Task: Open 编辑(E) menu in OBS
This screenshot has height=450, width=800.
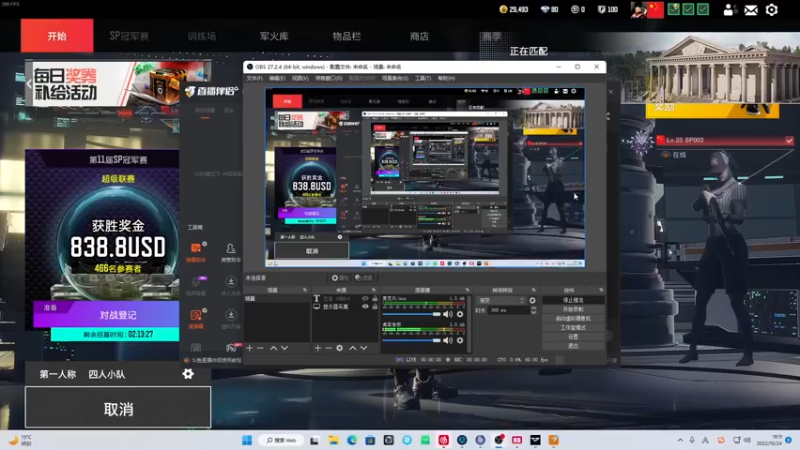Action: click(277, 78)
